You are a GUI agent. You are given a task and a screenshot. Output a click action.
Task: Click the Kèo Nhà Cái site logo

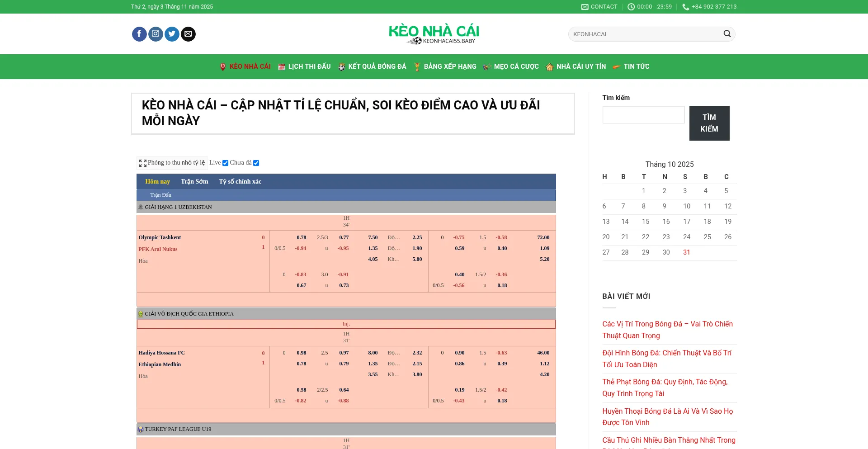coord(434,34)
